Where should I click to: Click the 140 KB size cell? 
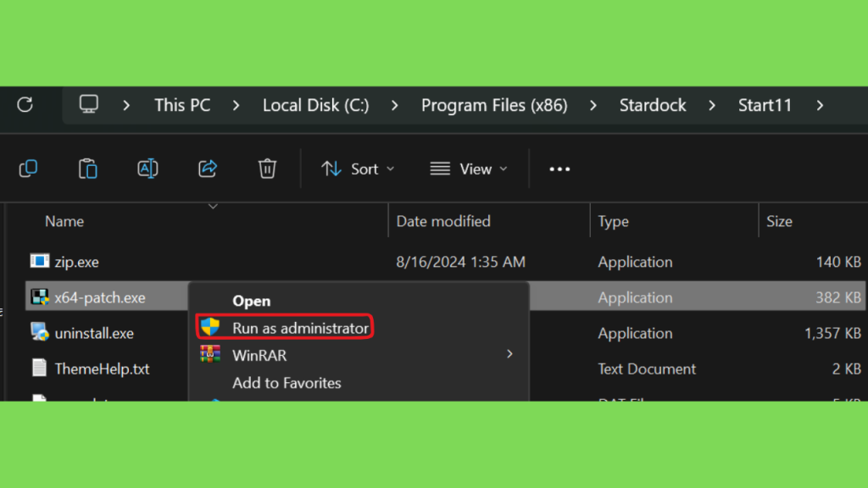[838, 262]
